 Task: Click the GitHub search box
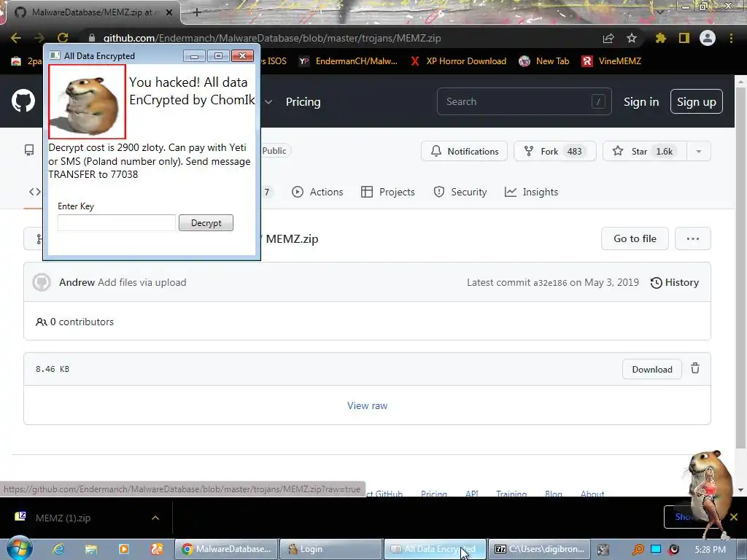pos(524,101)
